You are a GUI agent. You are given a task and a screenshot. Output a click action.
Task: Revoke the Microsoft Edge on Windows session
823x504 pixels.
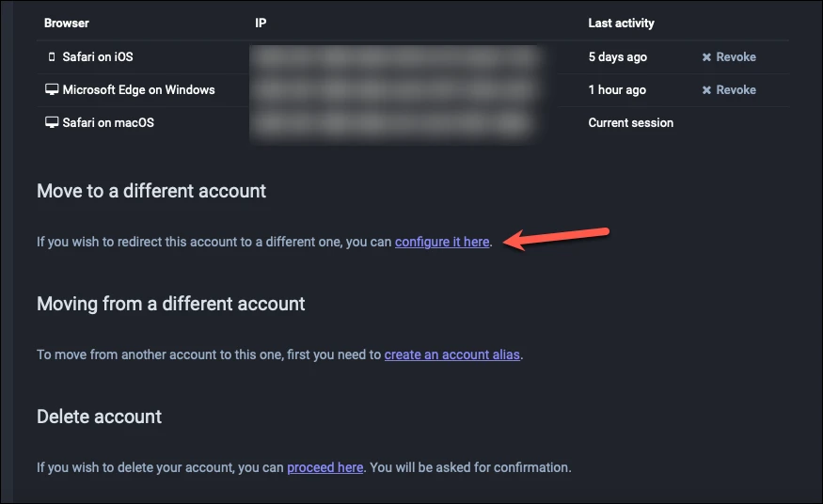(729, 89)
